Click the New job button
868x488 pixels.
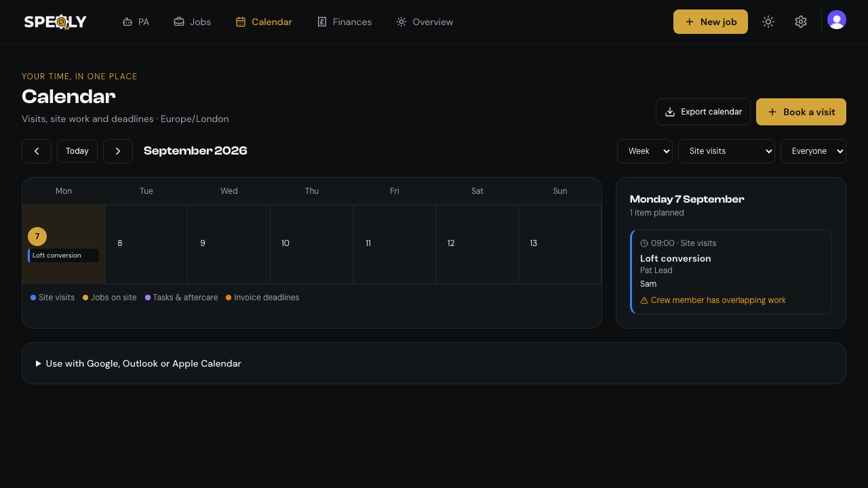click(711, 22)
